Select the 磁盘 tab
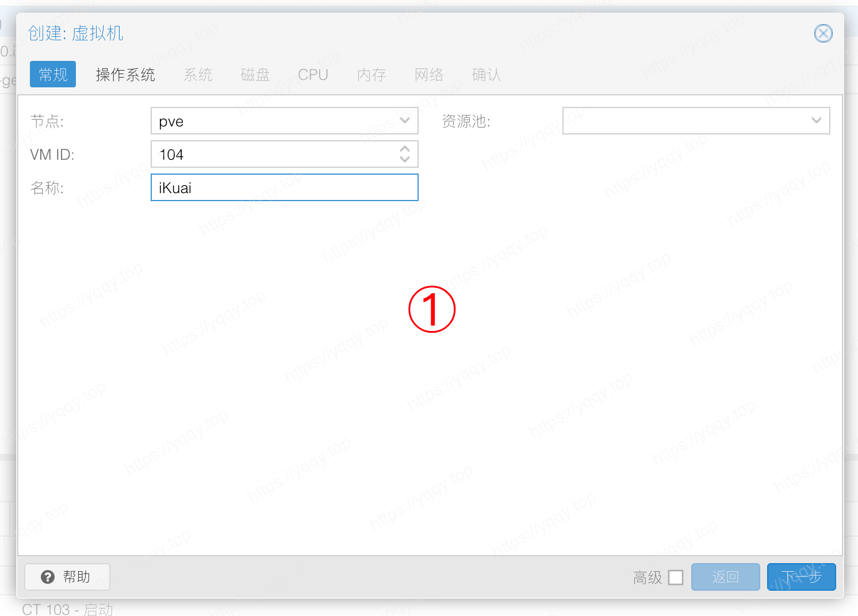Screen dimensions: 858x616 coord(255,75)
